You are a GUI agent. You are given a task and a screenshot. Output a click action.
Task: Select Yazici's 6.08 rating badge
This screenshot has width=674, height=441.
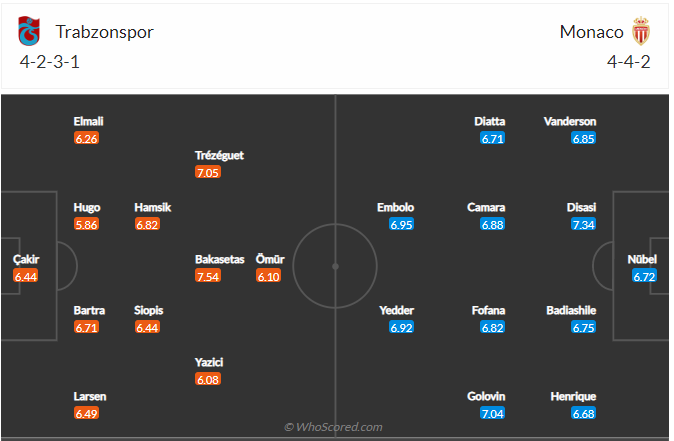coord(208,379)
